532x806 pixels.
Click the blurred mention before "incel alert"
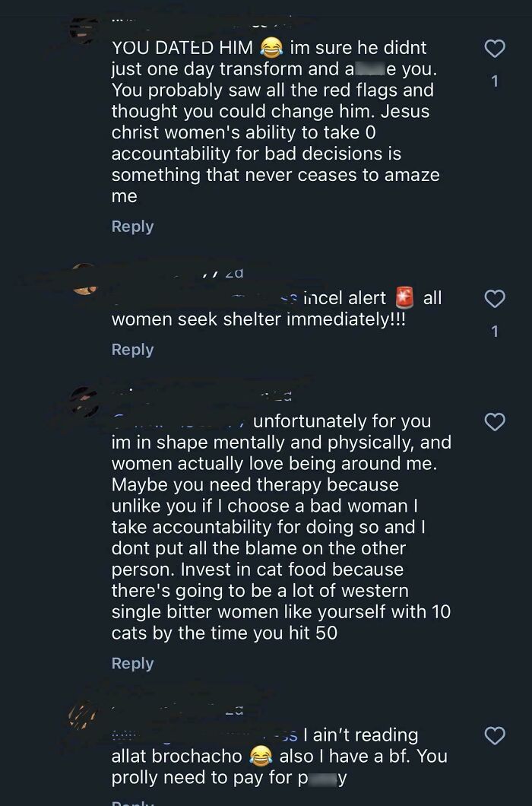(x=204, y=298)
